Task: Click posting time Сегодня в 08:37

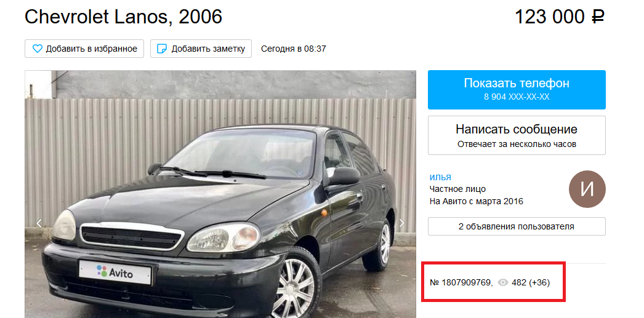Action: (294, 49)
